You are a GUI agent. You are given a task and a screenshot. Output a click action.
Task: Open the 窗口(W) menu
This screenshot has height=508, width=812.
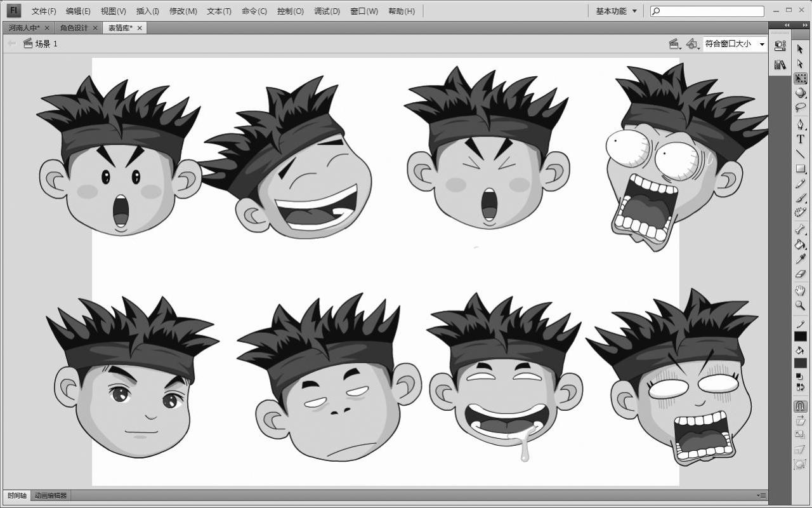coord(364,11)
